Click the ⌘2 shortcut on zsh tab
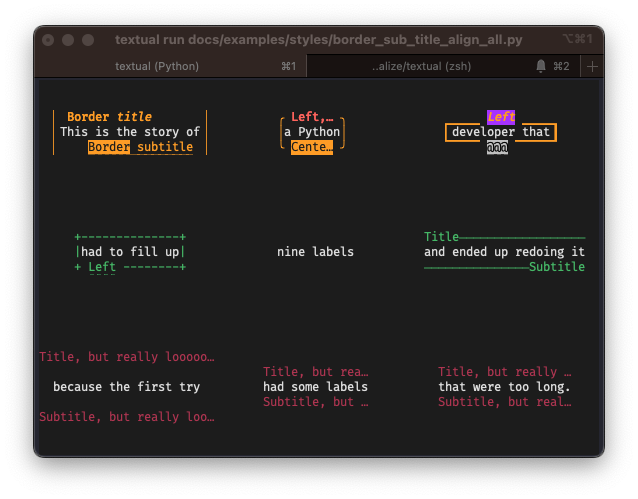 [x=562, y=66]
